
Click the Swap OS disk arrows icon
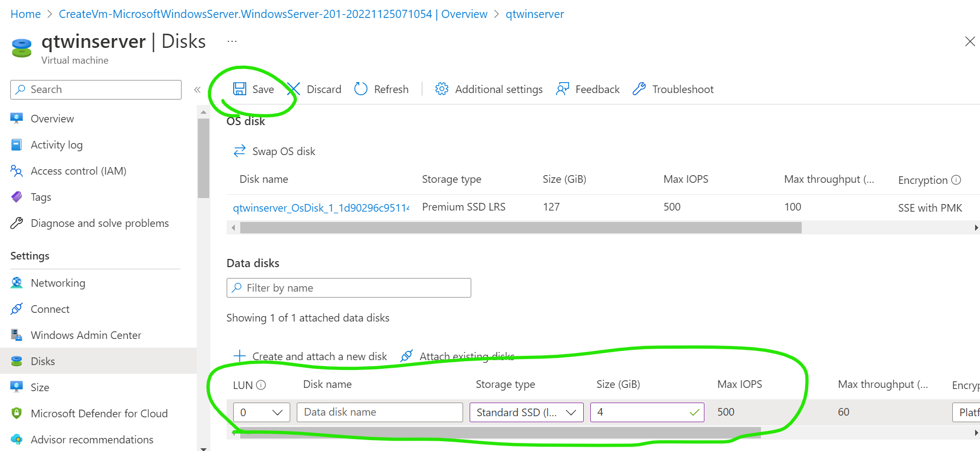(x=240, y=151)
